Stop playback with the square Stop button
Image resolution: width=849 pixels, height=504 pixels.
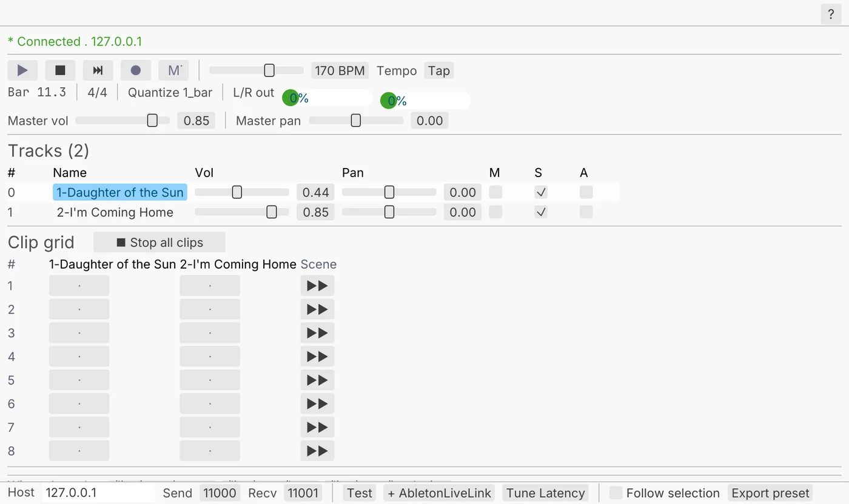click(x=60, y=70)
